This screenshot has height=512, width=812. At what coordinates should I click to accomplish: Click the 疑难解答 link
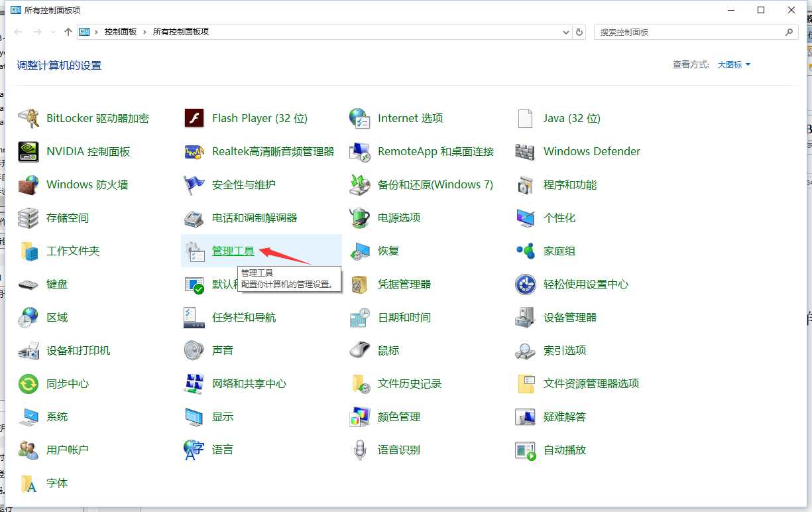565,416
